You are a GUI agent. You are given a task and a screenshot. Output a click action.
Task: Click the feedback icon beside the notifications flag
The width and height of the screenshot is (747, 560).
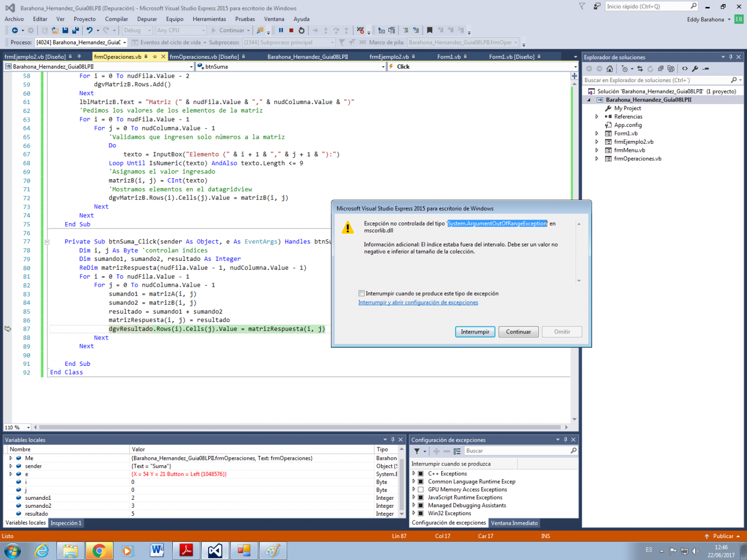(597, 6)
